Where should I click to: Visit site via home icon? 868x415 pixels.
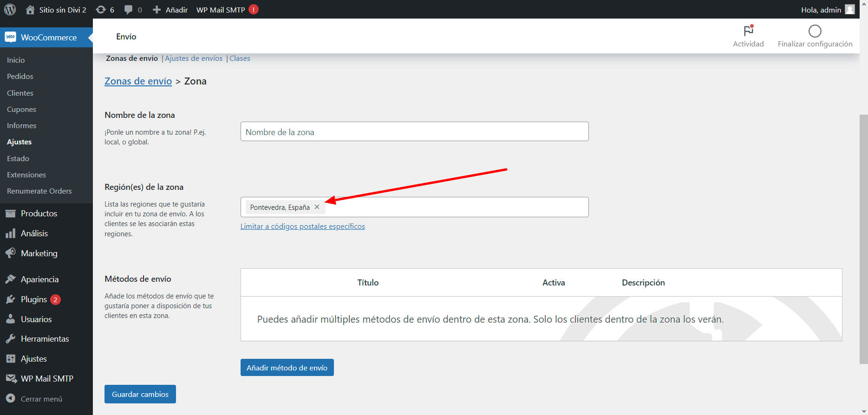[x=30, y=9]
